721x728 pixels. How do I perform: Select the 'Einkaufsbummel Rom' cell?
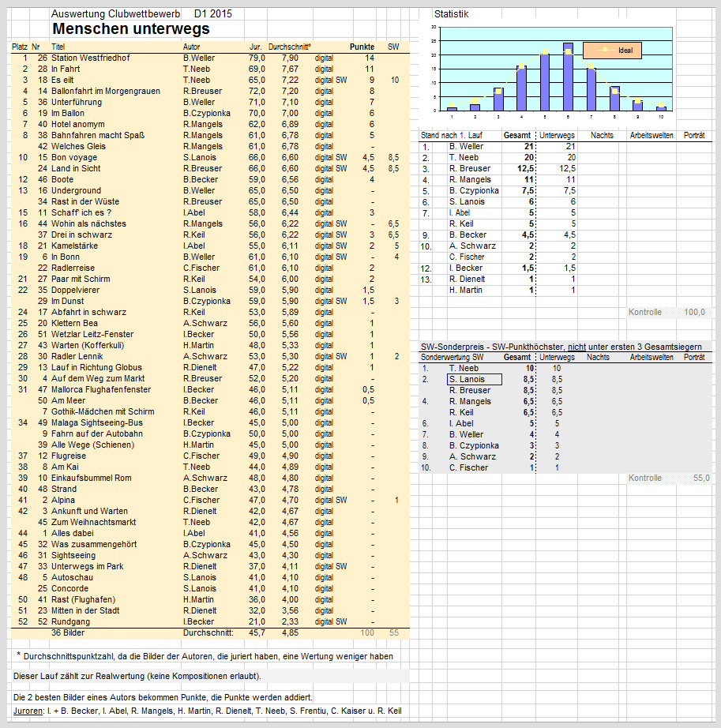tap(92, 478)
